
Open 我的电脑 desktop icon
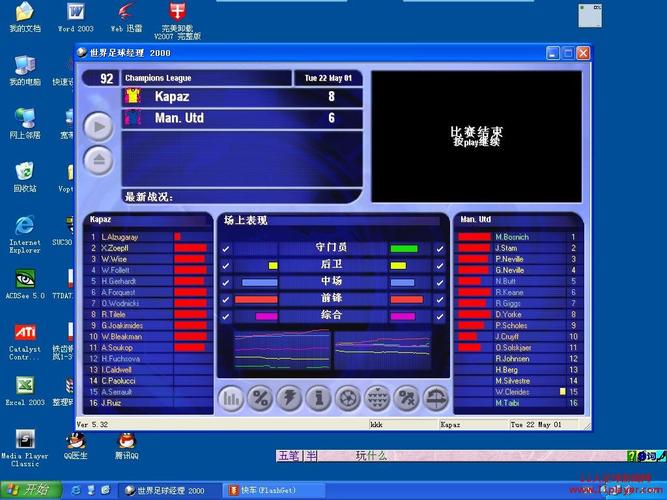pos(25,70)
